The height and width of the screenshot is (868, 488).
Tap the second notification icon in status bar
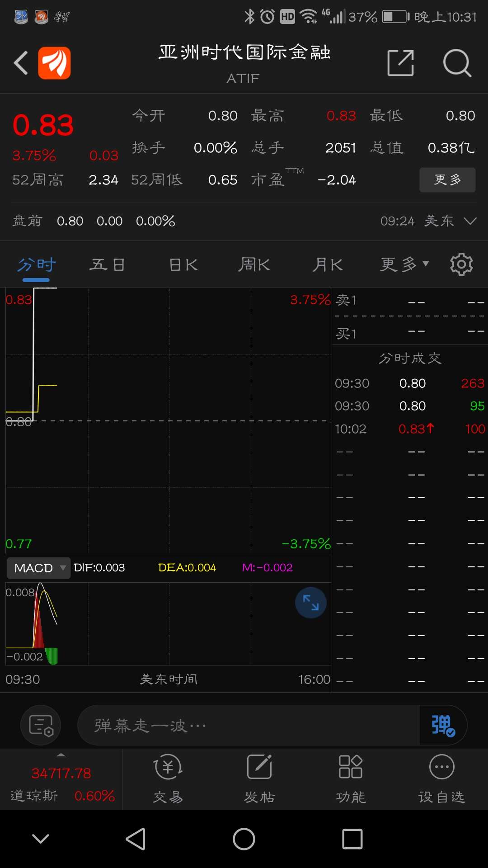pos(41,17)
